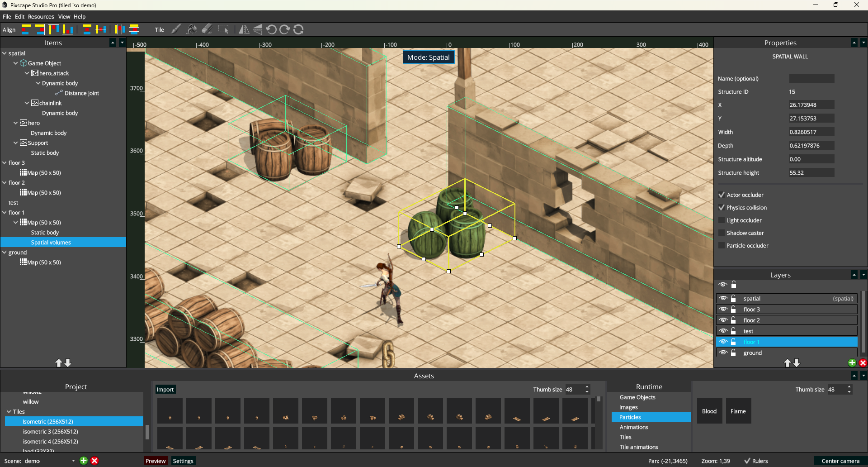This screenshot has height=467, width=868.
Task: Add a new scene with green plus
Action: point(84,461)
